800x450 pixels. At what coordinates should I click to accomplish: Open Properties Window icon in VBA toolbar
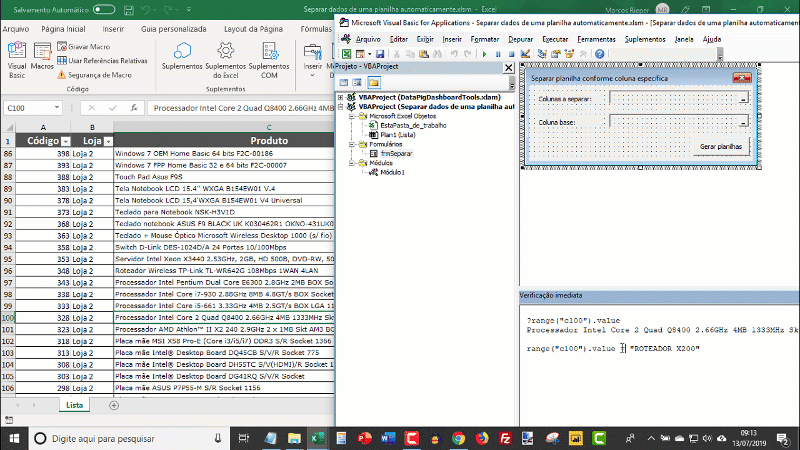tap(556, 54)
